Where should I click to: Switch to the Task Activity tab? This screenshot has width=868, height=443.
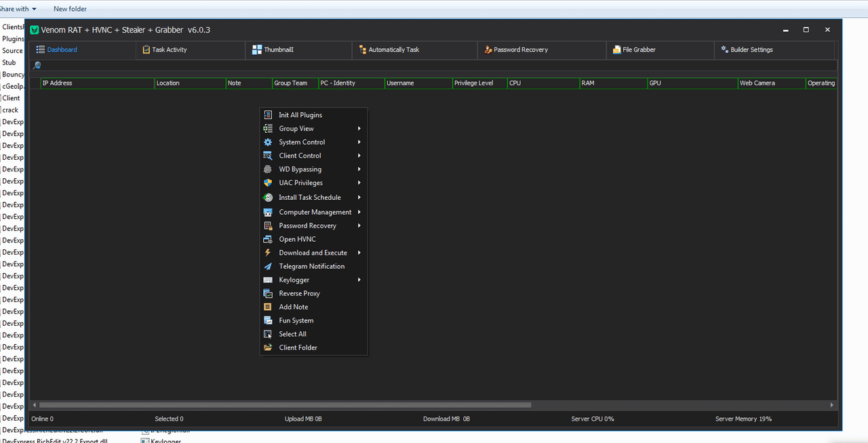171,49
